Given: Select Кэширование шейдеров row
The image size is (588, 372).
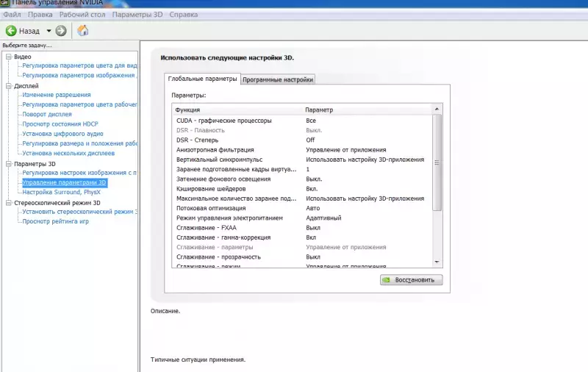Looking at the screenshot, I should pos(302,189).
